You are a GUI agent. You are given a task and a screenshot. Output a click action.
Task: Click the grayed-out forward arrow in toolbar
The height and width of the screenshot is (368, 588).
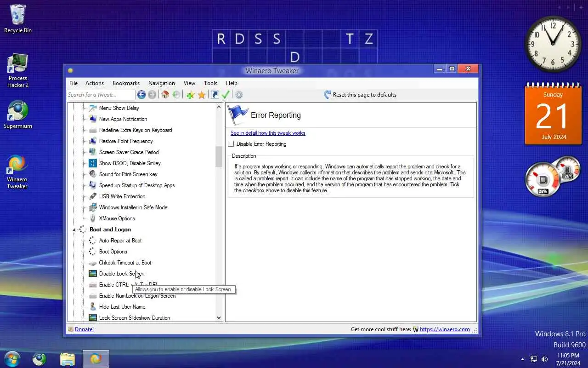coord(152,95)
